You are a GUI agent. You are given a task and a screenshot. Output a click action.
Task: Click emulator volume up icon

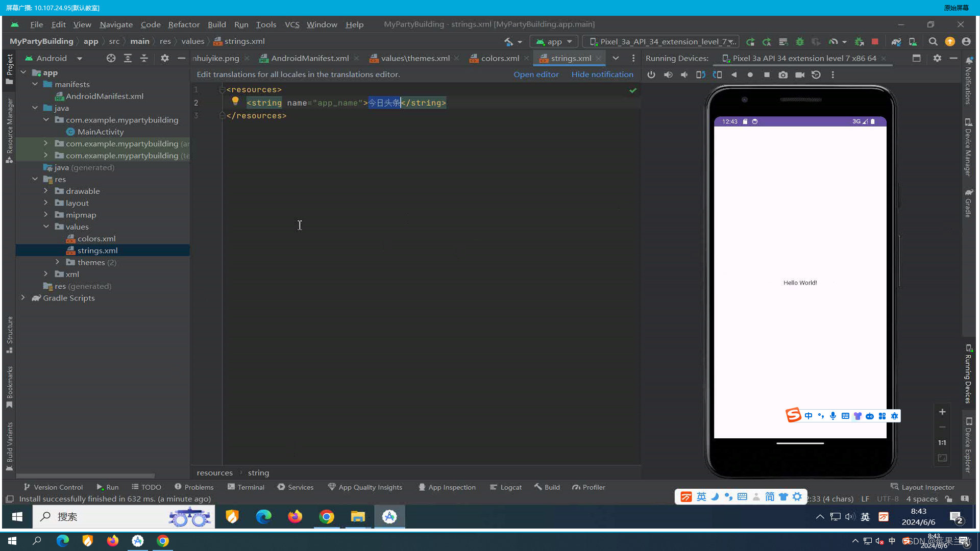coord(668,75)
